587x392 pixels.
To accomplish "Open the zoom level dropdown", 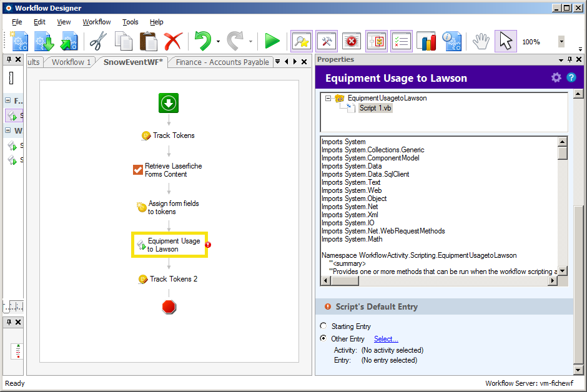I will (x=561, y=42).
